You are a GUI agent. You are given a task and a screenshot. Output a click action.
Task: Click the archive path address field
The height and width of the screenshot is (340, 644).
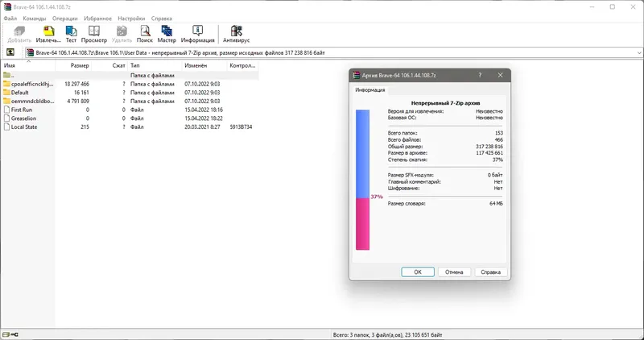(x=332, y=52)
